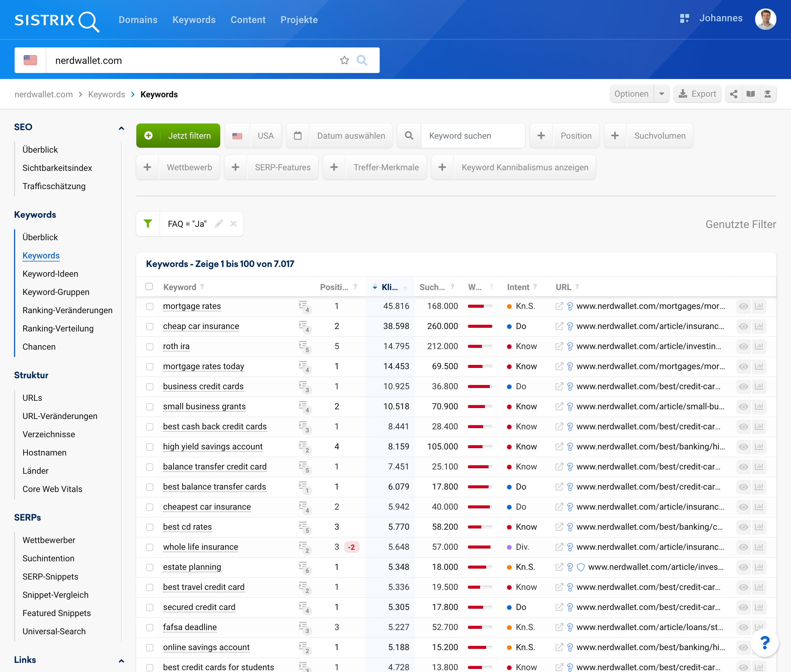The image size is (791, 672).
Task: Collapse the SEO sidebar section
Action: point(121,128)
